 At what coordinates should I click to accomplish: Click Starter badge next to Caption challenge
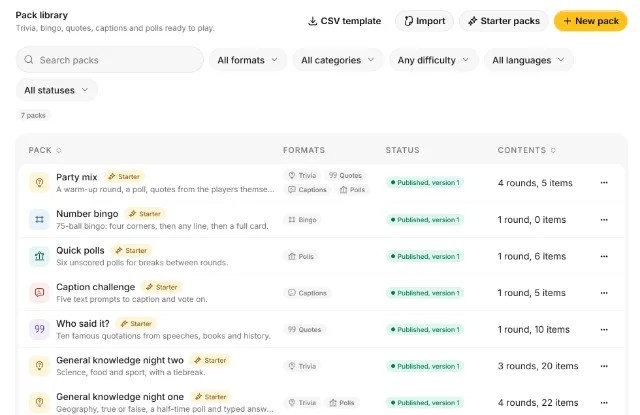click(x=162, y=287)
